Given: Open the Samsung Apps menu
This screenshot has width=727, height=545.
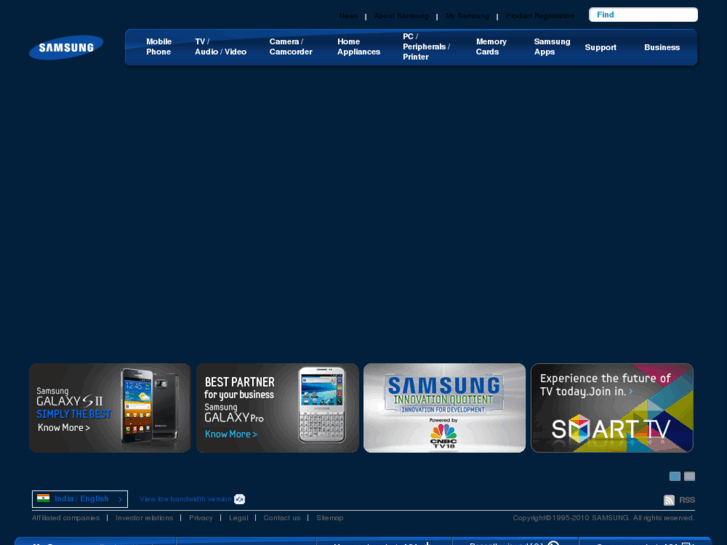Looking at the screenshot, I should click(552, 47).
